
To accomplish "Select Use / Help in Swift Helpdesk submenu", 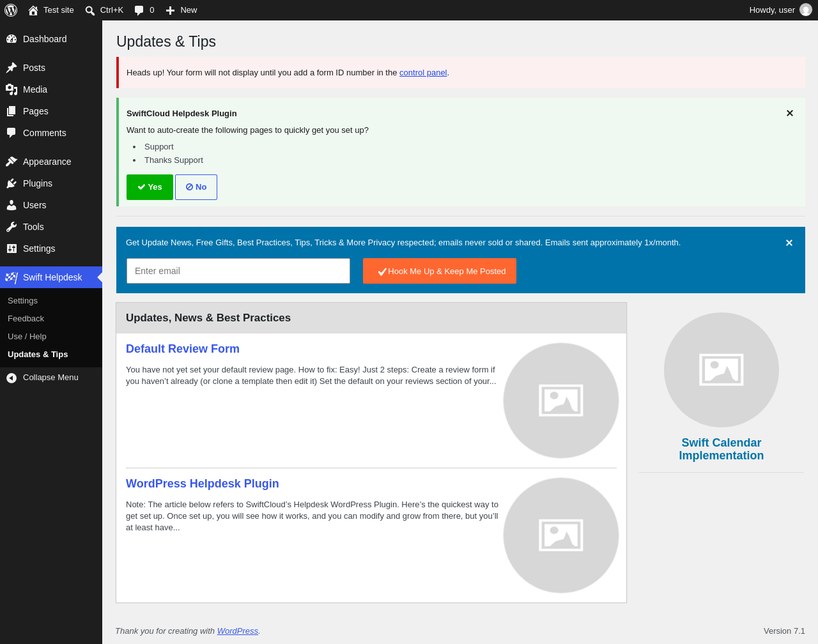I will point(27,337).
